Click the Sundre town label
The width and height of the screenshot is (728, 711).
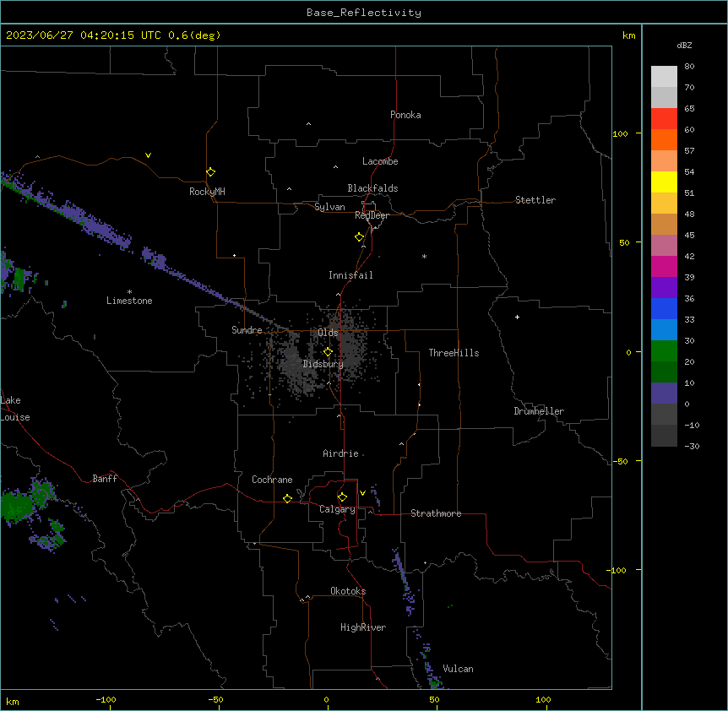coord(247,330)
